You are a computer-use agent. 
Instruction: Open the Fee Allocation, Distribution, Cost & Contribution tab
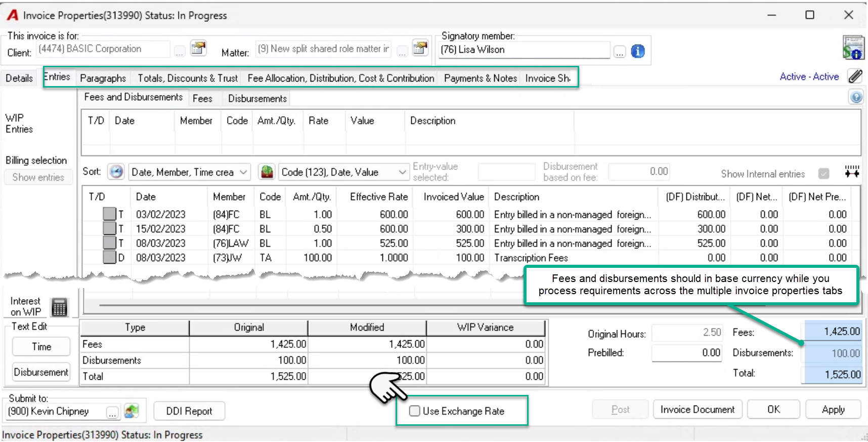point(341,78)
